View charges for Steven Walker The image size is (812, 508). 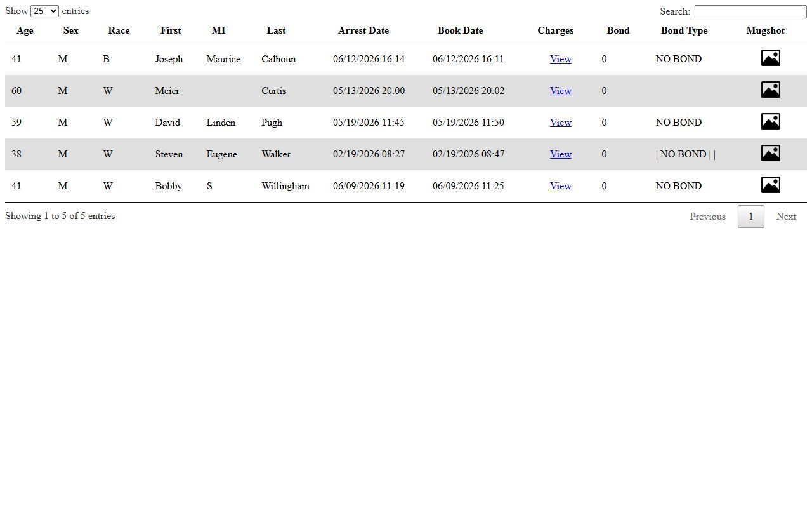coord(561,154)
